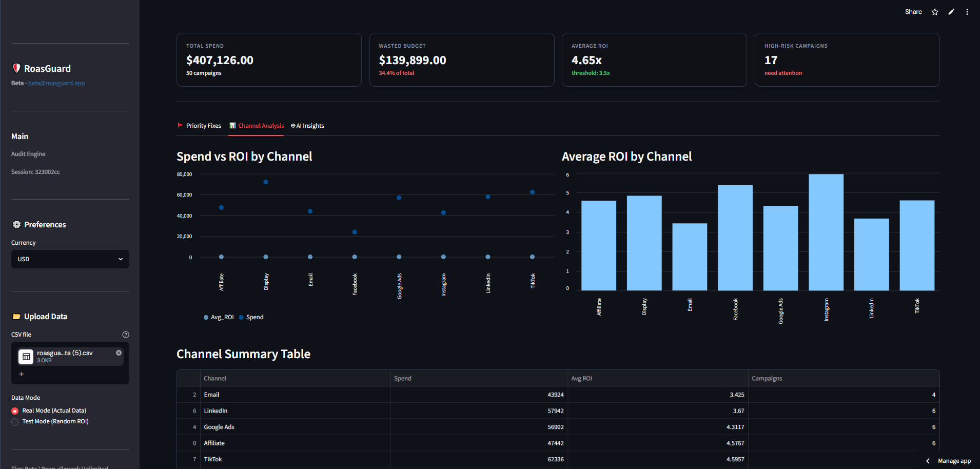Click the Campaigns column header
The height and width of the screenshot is (469, 980).
844,378
